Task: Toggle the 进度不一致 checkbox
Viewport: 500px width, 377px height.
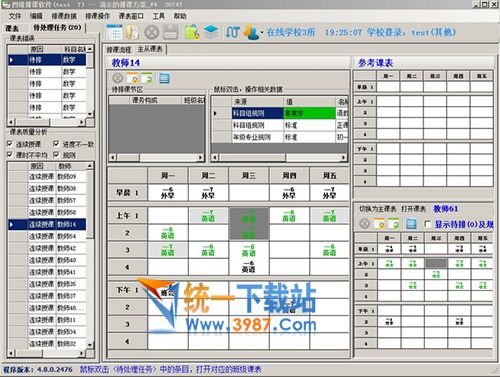Action: [x=56, y=144]
